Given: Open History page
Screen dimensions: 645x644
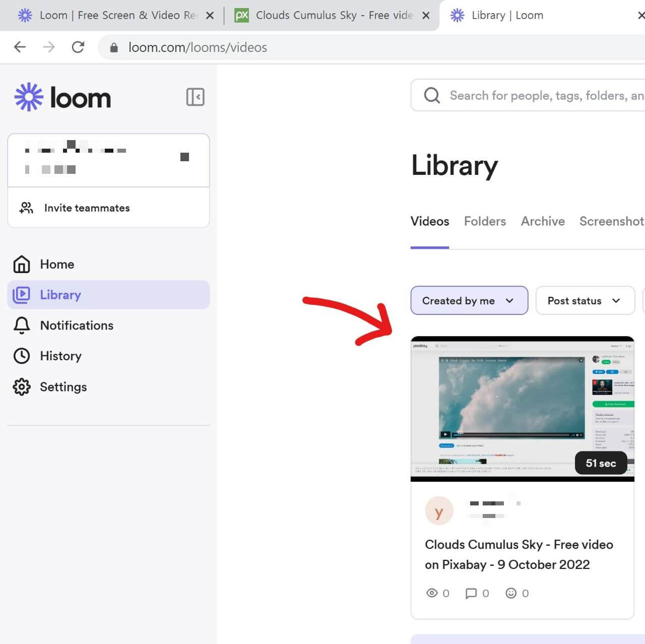Looking at the screenshot, I should pyautogui.click(x=108, y=356).
